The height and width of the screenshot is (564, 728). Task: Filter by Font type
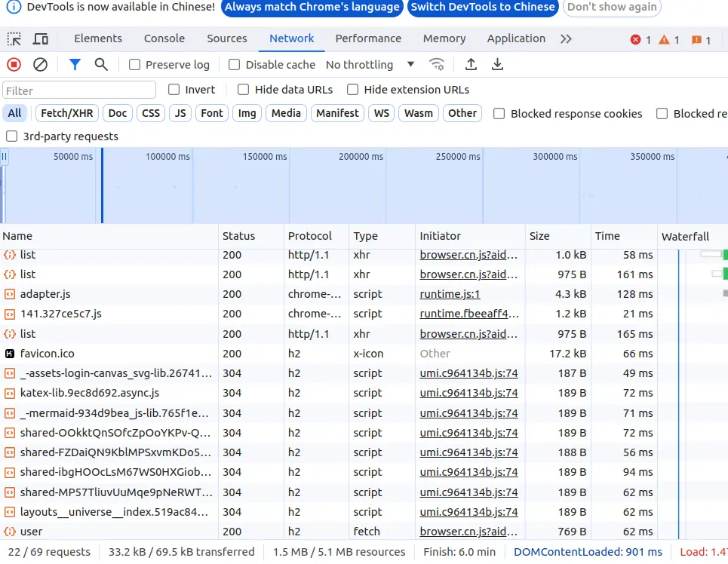point(212,113)
